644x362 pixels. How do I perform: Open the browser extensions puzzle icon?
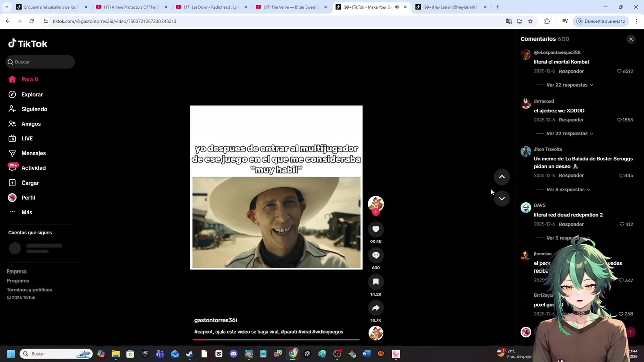click(547, 21)
